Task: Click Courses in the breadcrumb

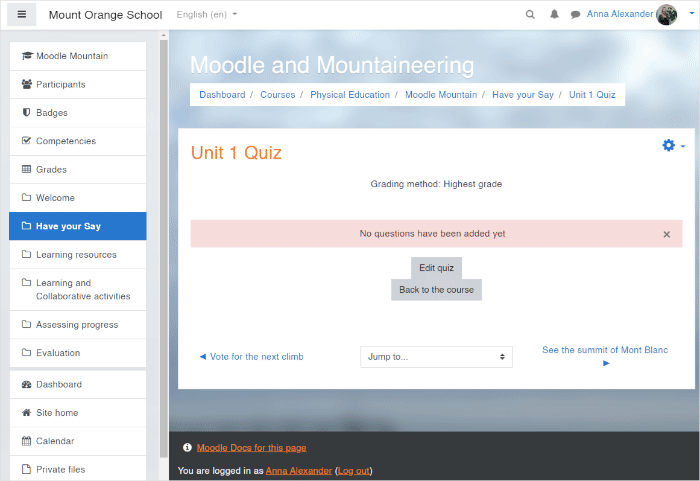Action: (x=278, y=95)
